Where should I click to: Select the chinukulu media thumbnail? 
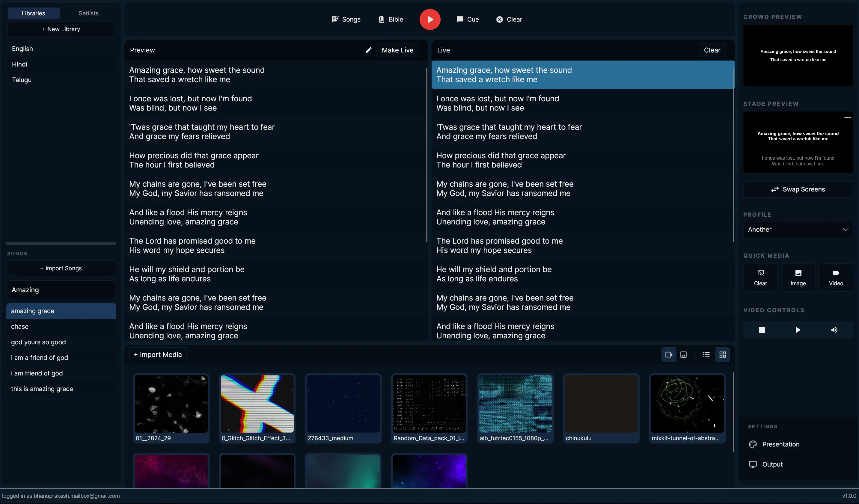point(601,408)
